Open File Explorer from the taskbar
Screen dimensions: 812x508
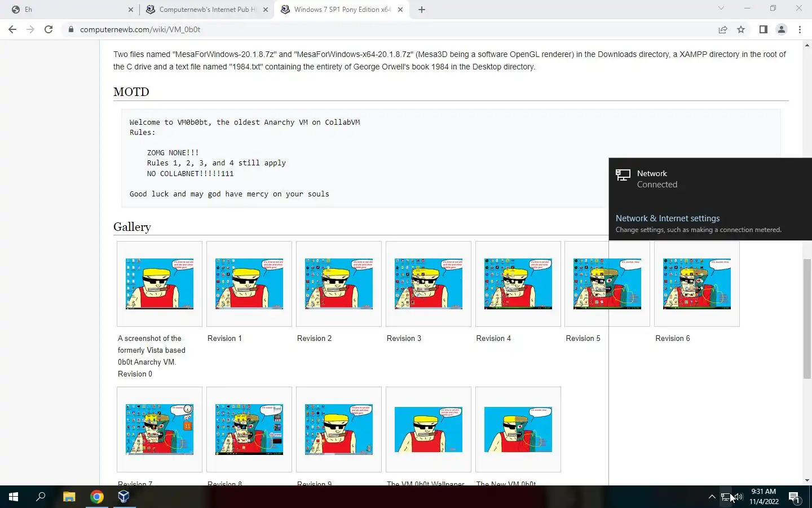(x=69, y=497)
